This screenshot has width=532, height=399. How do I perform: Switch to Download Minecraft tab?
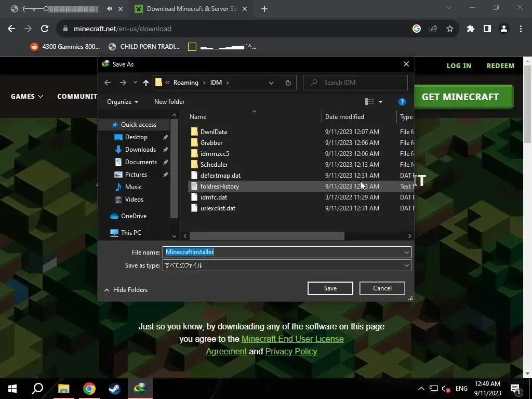pos(191,9)
